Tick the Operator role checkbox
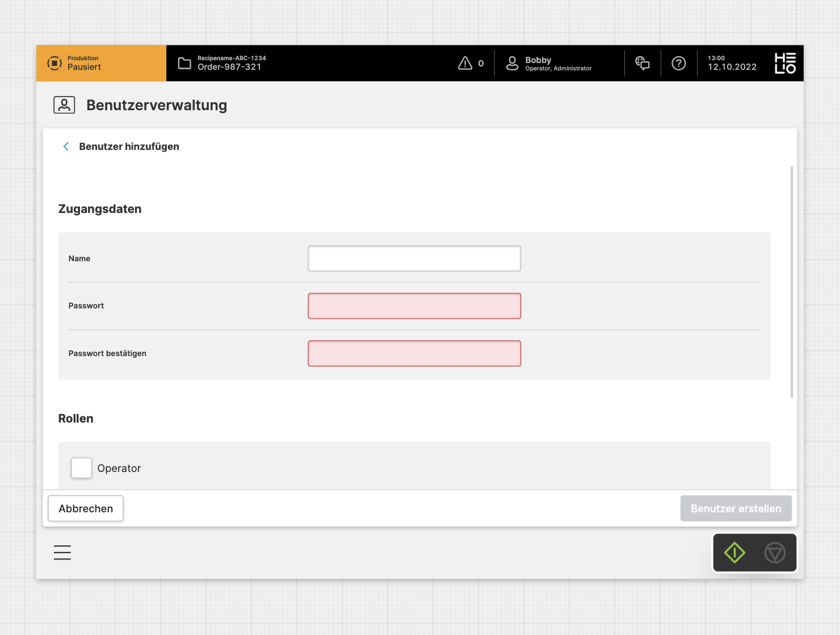This screenshot has height=635, width=840. tap(82, 468)
